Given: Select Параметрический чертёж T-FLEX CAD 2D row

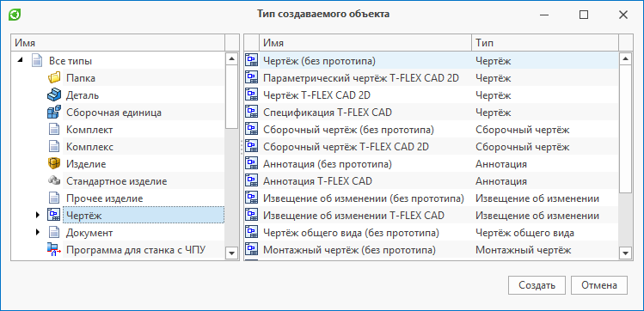Looking at the screenshot, I should point(432,78).
